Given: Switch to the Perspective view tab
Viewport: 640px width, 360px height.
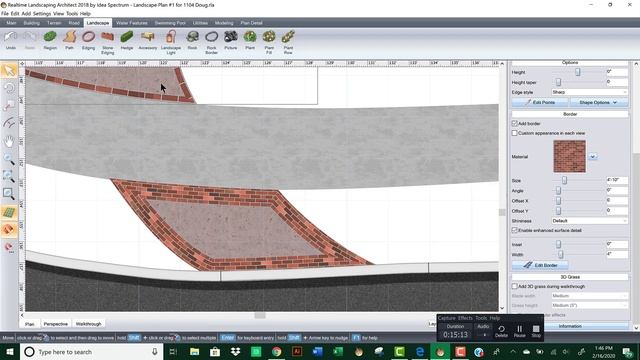Looking at the screenshot, I should coord(56,324).
